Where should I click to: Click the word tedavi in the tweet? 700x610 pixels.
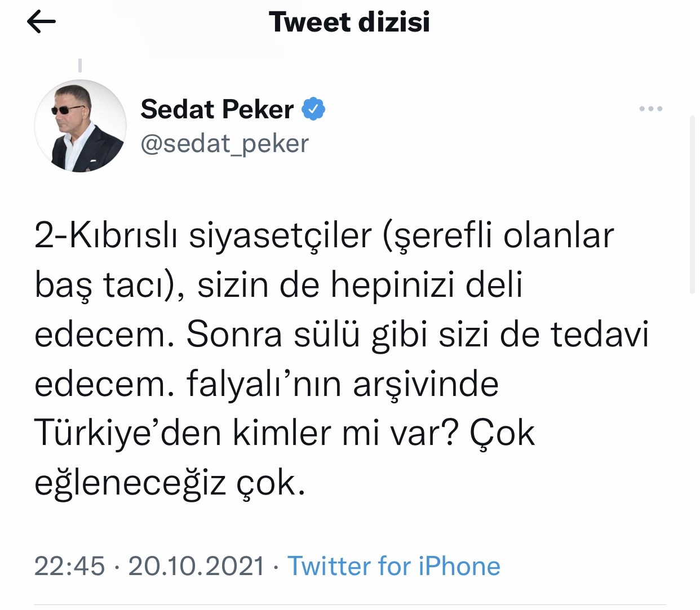[600, 335]
